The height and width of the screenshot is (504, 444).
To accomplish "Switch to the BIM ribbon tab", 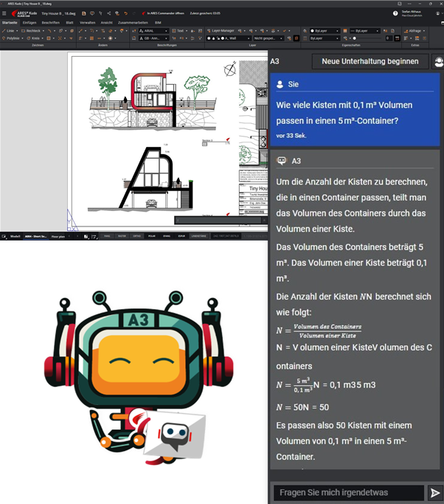I will click(x=158, y=22).
